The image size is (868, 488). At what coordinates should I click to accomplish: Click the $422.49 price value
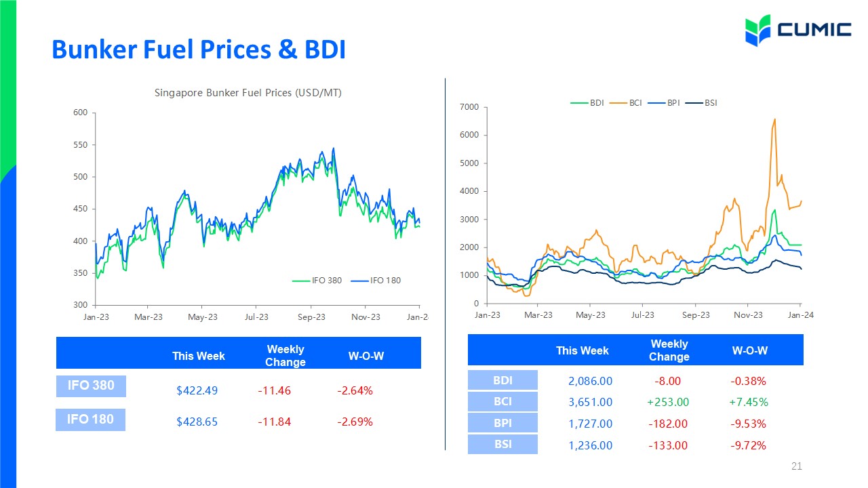pyautogui.click(x=197, y=390)
